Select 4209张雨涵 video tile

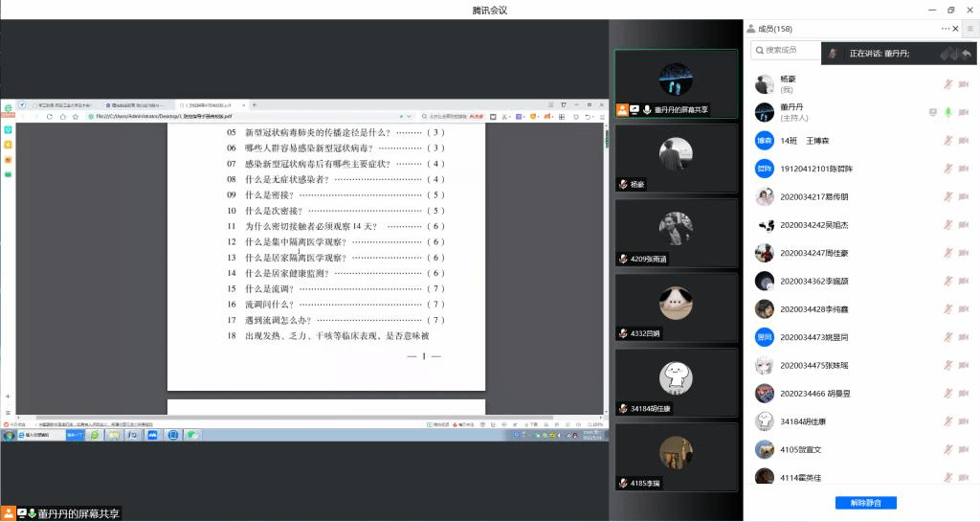(x=676, y=232)
